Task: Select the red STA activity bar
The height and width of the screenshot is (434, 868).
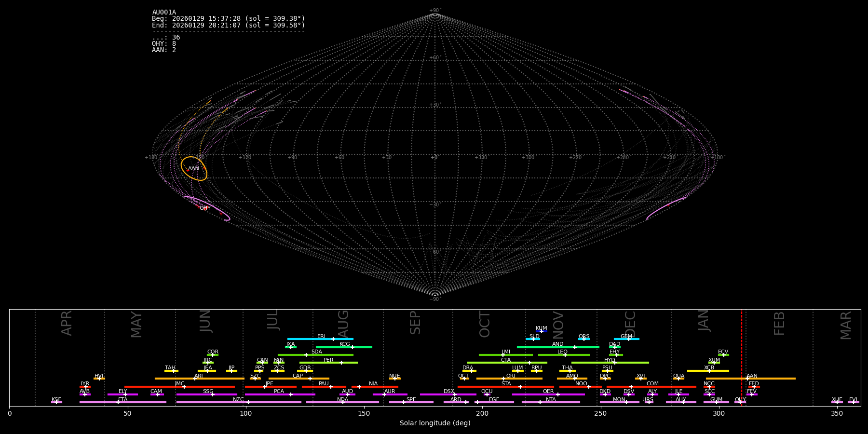Action: point(506,387)
